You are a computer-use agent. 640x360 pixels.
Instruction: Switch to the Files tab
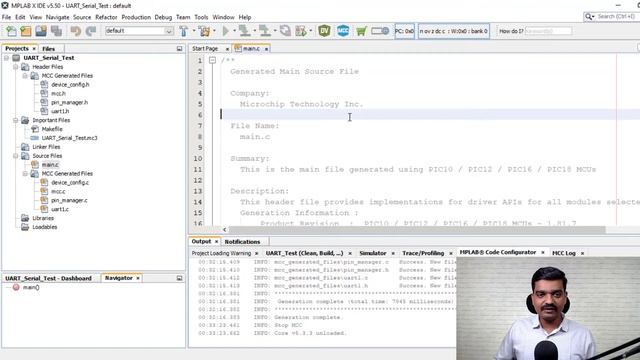pos(49,49)
